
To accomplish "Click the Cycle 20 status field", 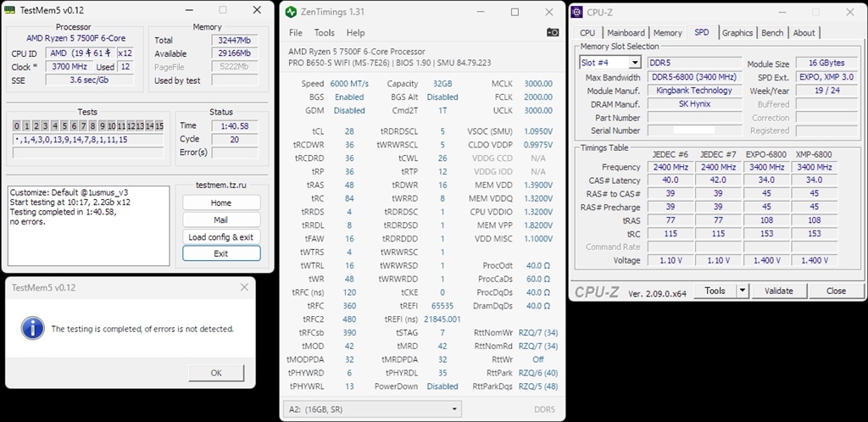I will pos(235,139).
